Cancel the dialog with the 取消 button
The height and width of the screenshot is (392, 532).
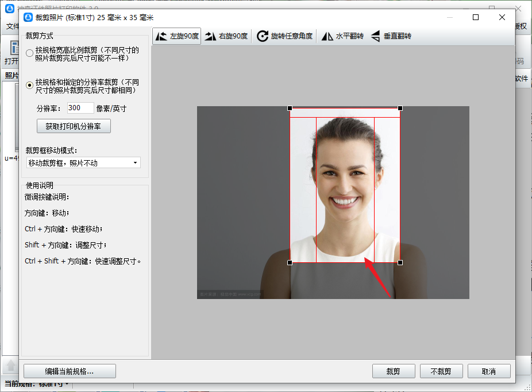(489, 371)
